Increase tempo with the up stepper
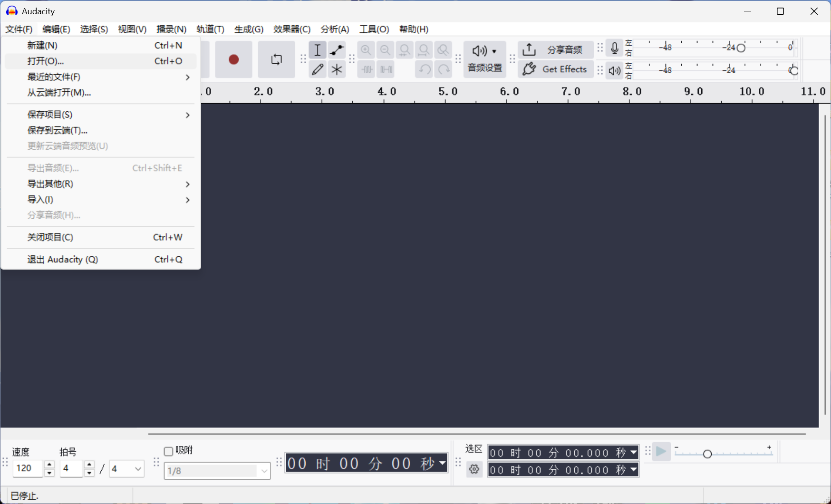Viewport: 831px width, 504px height. pyautogui.click(x=49, y=465)
